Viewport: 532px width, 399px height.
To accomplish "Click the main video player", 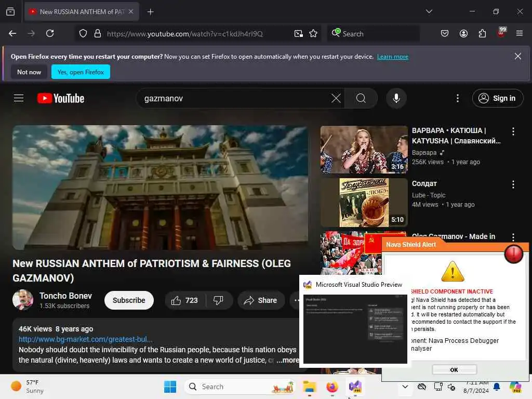I will (160, 188).
